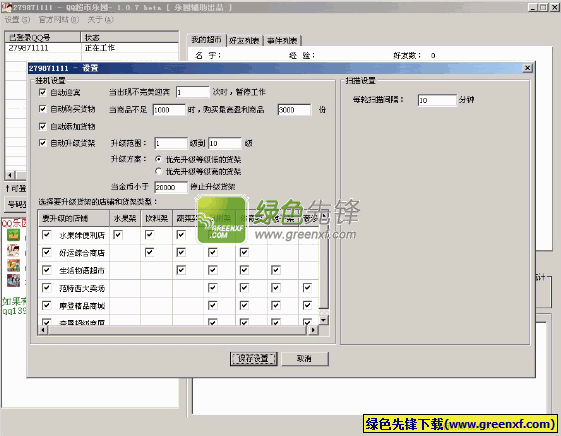Click the 水果株便利店 store name
The height and width of the screenshot is (436, 561).
[82, 235]
